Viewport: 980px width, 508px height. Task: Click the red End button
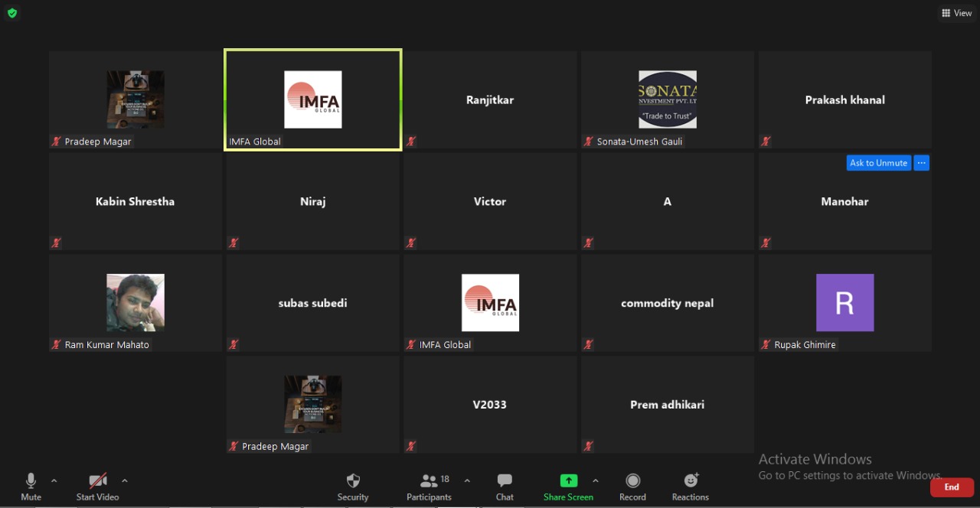click(952, 487)
